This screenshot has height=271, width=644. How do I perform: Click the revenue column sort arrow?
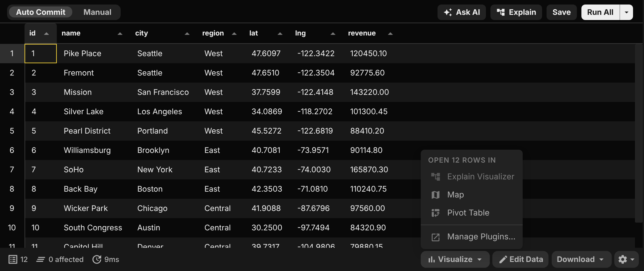tap(390, 34)
